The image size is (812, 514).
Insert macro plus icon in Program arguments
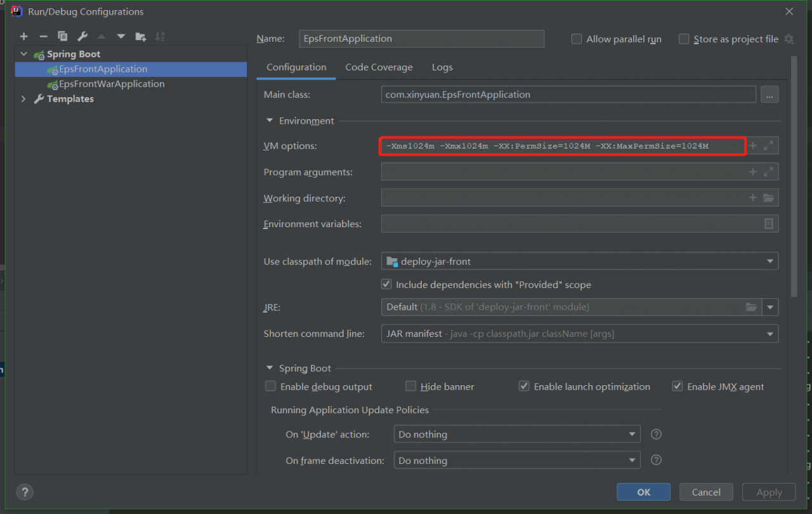pos(753,172)
